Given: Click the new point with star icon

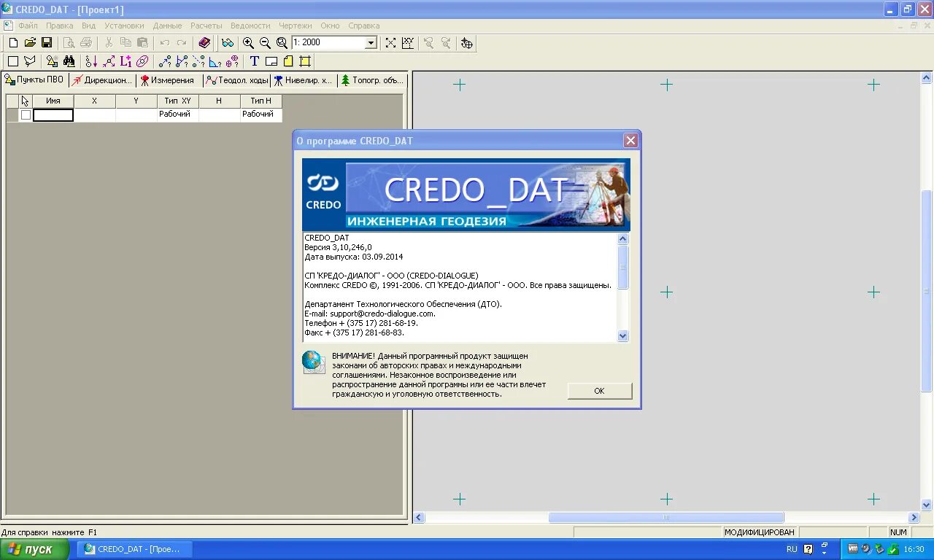Looking at the screenshot, I should click(52, 61).
